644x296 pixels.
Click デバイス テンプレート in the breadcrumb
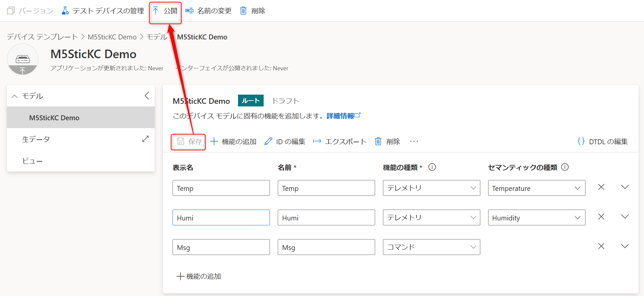[x=42, y=37]
